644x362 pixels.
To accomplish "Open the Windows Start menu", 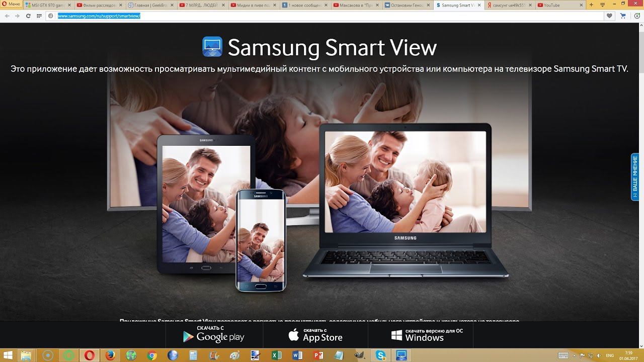I will (x=9, y=355).
